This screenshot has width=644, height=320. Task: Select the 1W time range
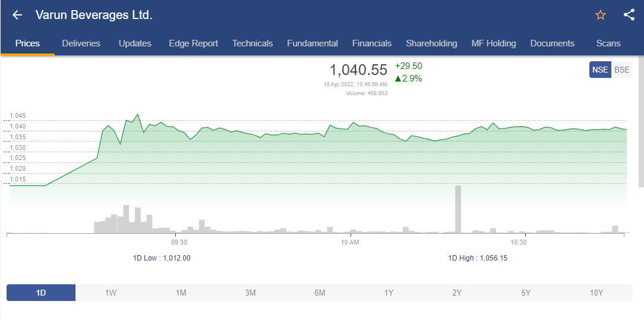(111, 293)
